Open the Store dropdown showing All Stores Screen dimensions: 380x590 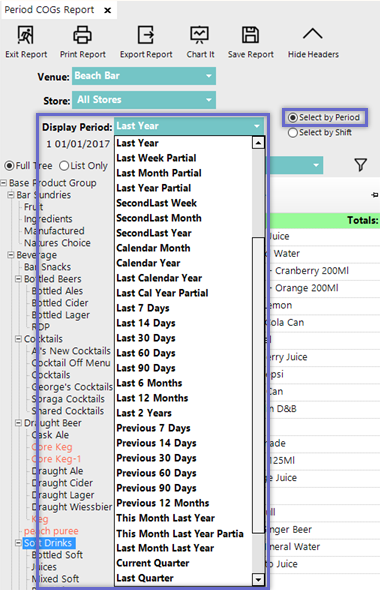(144, 100)
